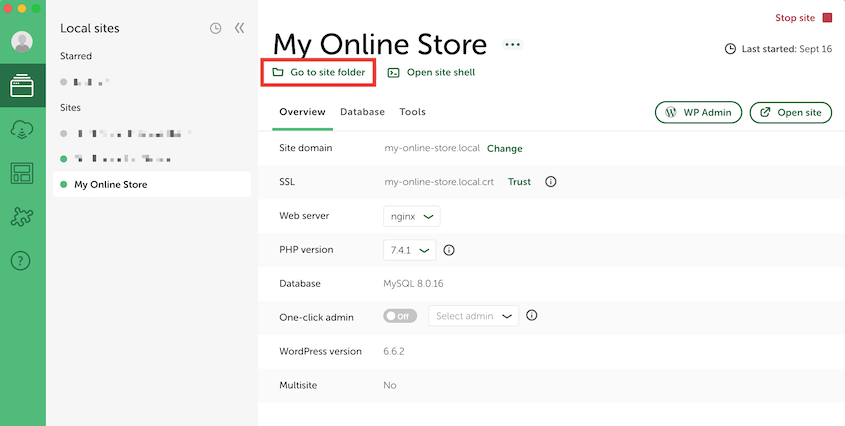Click Trust next to SSL certificate
The height and width of the screenshot is (426, 845).
pyautogui.click(x=520, y=182)
